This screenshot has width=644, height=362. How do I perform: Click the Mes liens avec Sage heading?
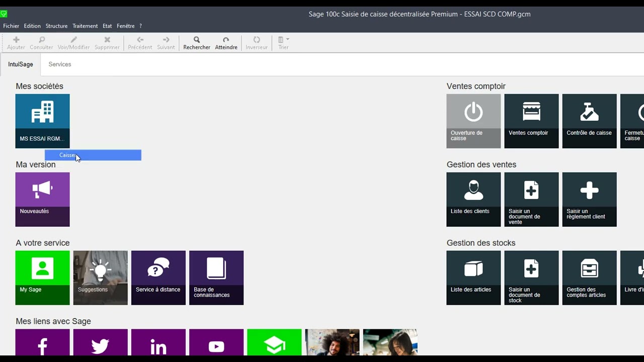(x=53, y=321)
